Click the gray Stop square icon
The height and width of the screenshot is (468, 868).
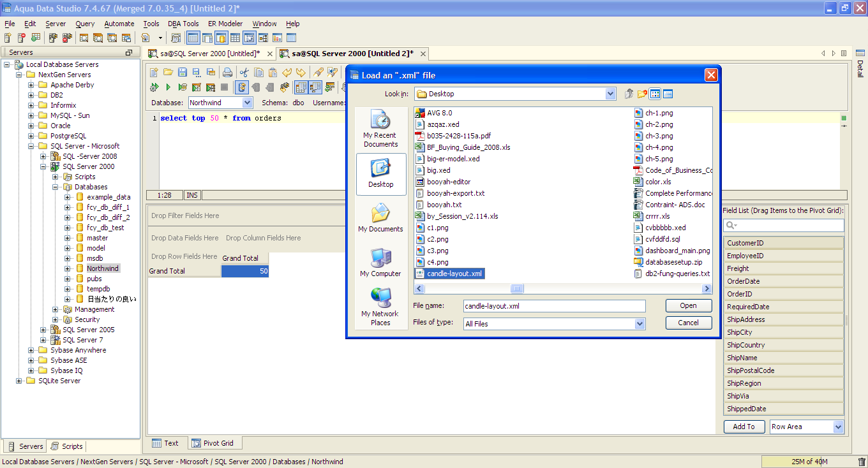coord(224,87)
